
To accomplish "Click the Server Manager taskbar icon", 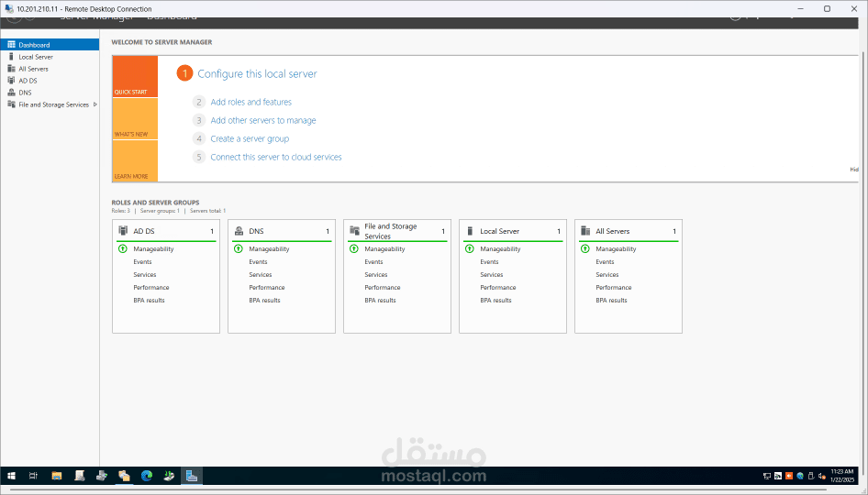I will (192, 476).
